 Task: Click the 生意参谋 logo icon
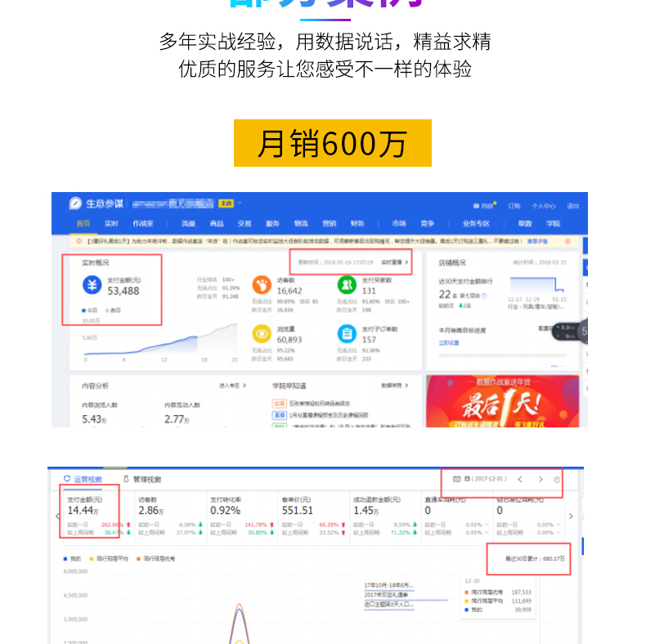pyautogui.click(x=75, y=203)
